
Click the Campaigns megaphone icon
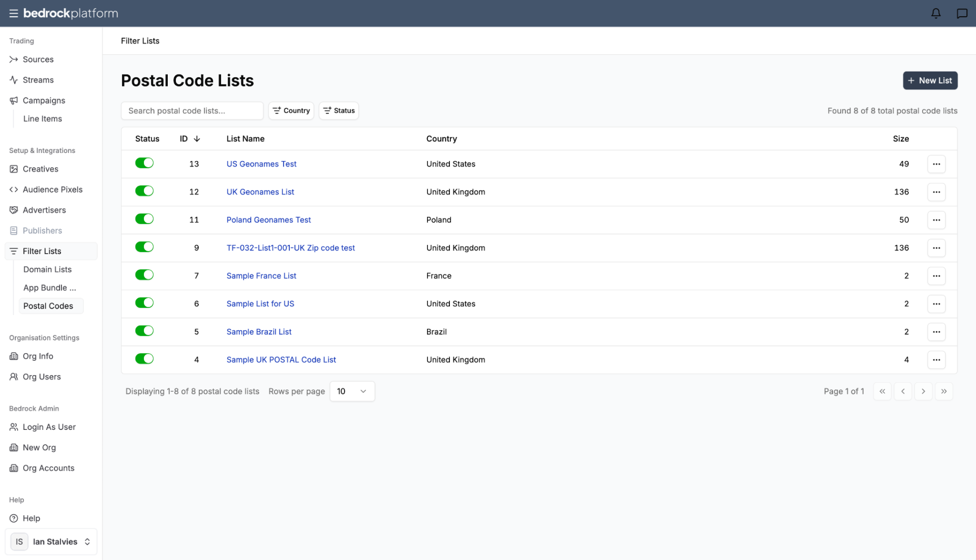[x=14, y=101]
